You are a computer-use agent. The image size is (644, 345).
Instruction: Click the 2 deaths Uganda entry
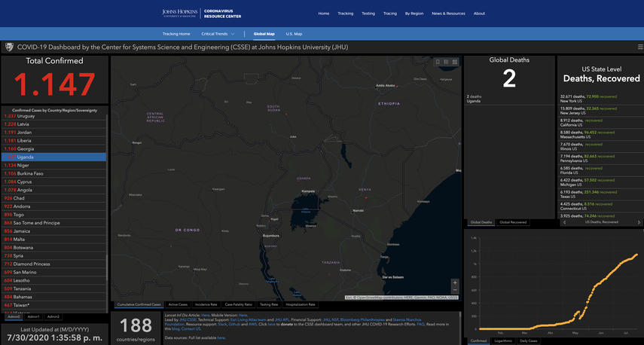coord(509,99)
